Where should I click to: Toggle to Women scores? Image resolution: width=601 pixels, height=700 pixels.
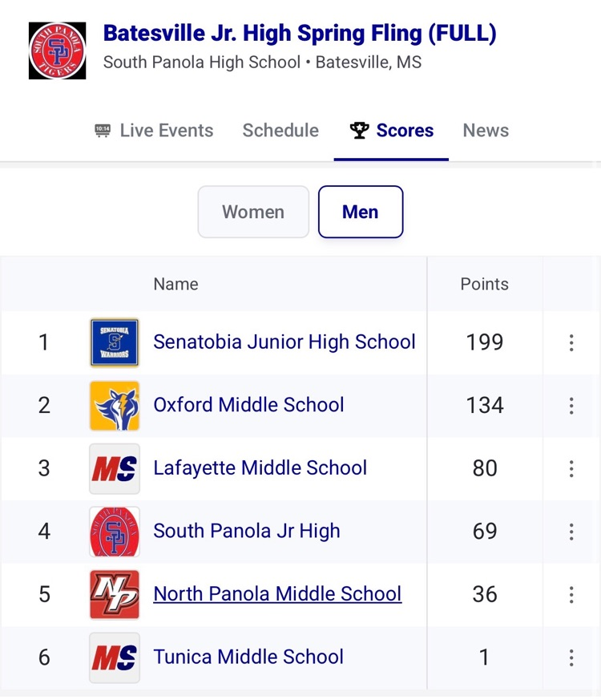pyautogui.click(x=253, y=212)
